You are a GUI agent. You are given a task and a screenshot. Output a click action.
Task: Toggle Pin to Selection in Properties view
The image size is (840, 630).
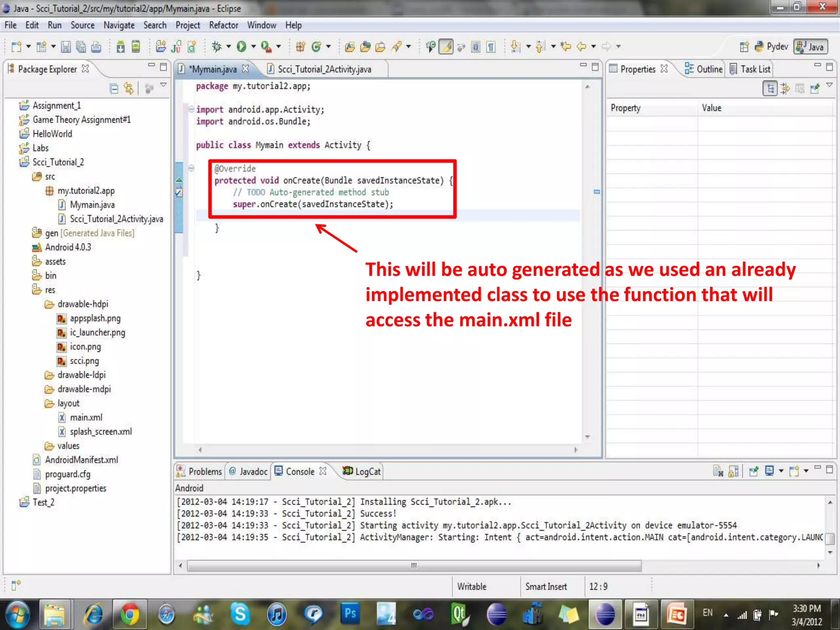[x=815, y=88]
